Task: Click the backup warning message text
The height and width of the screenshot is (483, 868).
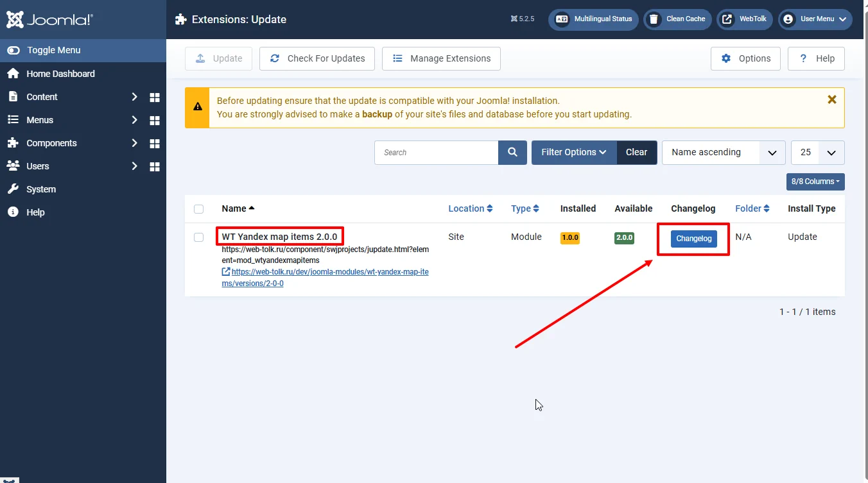Action: pyautogui.click(x=424, y=108)
